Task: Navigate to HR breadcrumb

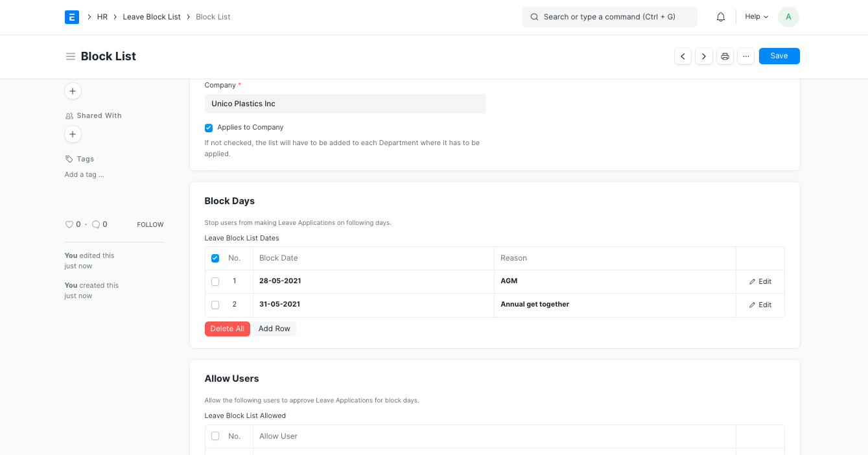Action: click(102, 17)
